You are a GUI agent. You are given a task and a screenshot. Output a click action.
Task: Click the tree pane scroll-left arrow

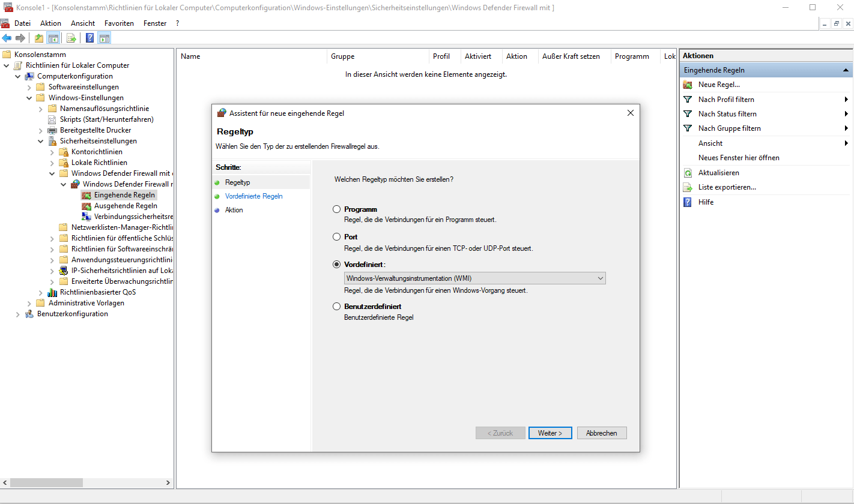click(5, 482)
